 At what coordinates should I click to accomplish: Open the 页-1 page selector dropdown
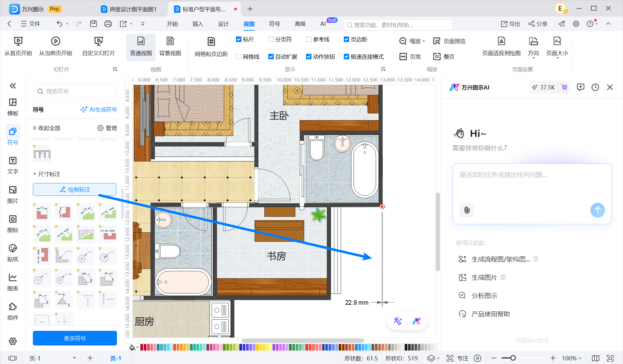[52, 358]
